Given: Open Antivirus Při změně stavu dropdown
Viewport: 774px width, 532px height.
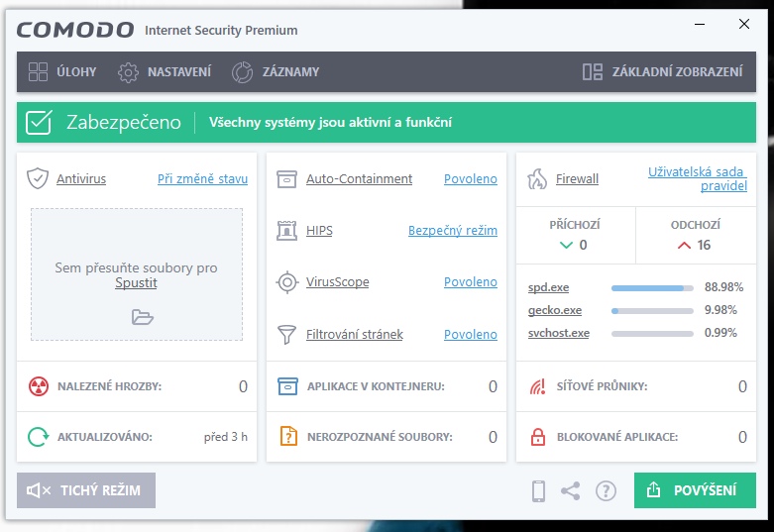Looking at the screenshot, I should pyautogui.click(x=202, y=179).
